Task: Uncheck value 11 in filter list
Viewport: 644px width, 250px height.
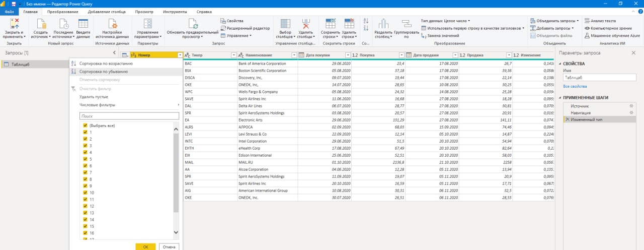Action: click(85, 199)
